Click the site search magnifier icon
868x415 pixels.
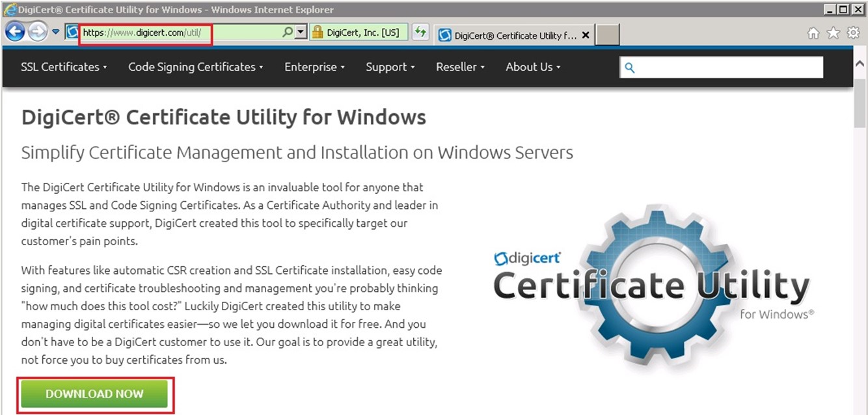click(x=630, y=68)
